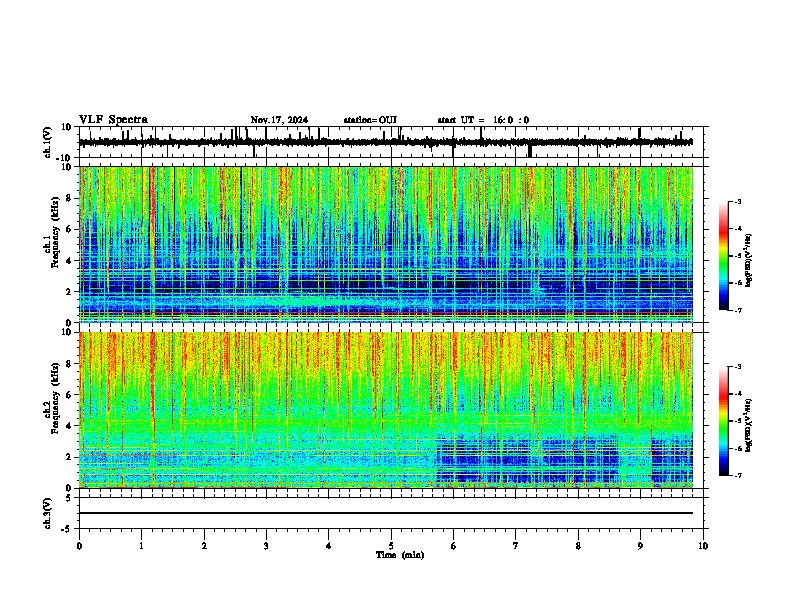Select the "start UT = 16:0 :0" text

click(483, 120)
